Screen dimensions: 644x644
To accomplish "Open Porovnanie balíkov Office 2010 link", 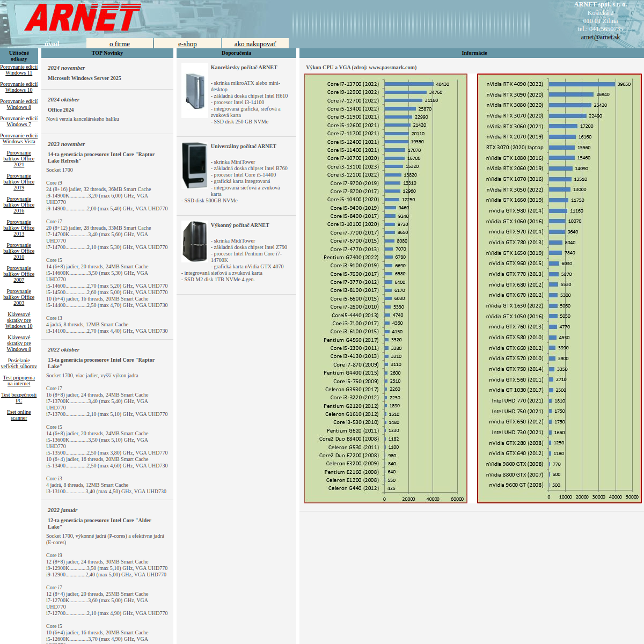I will [19, 251].
